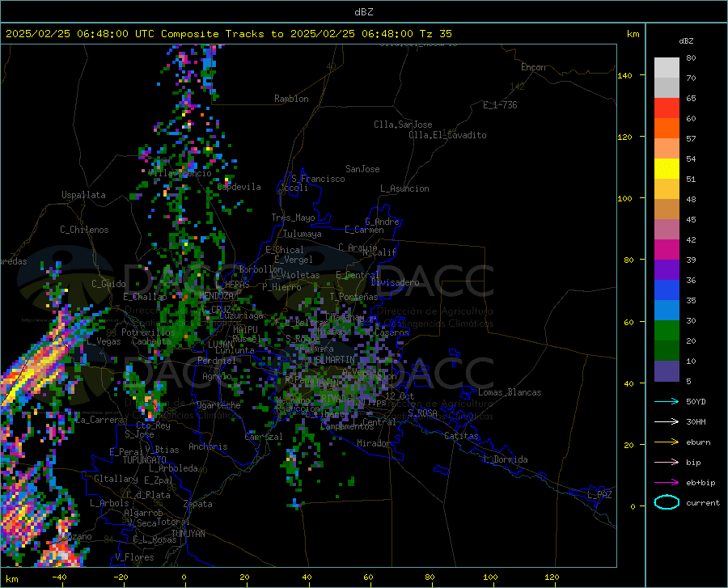728x588 pixels.
Task: Click the L_PAZ place label
Action: [599, 495]
